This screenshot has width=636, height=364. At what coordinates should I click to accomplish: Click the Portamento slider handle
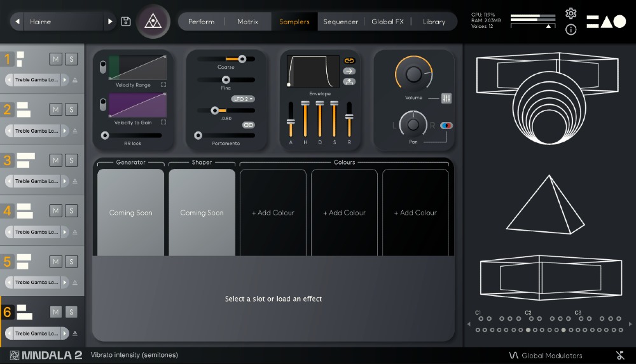(x=198, y=135)
